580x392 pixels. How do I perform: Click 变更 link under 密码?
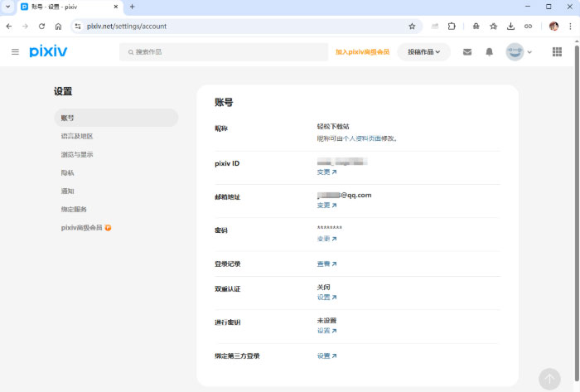click(326, 239)
